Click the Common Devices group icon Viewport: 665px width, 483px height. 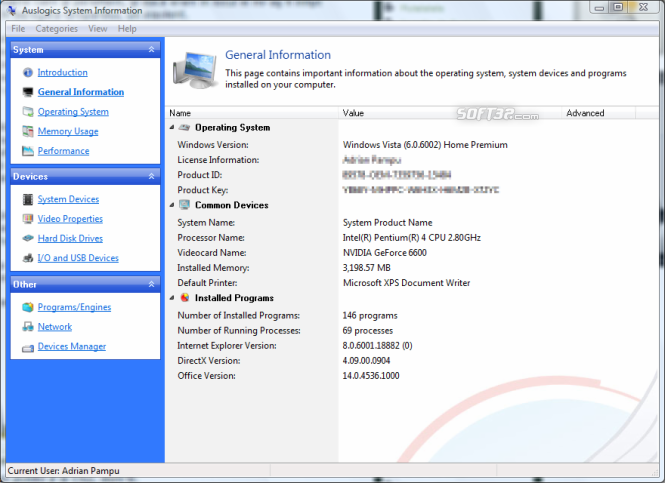(184, 205)
